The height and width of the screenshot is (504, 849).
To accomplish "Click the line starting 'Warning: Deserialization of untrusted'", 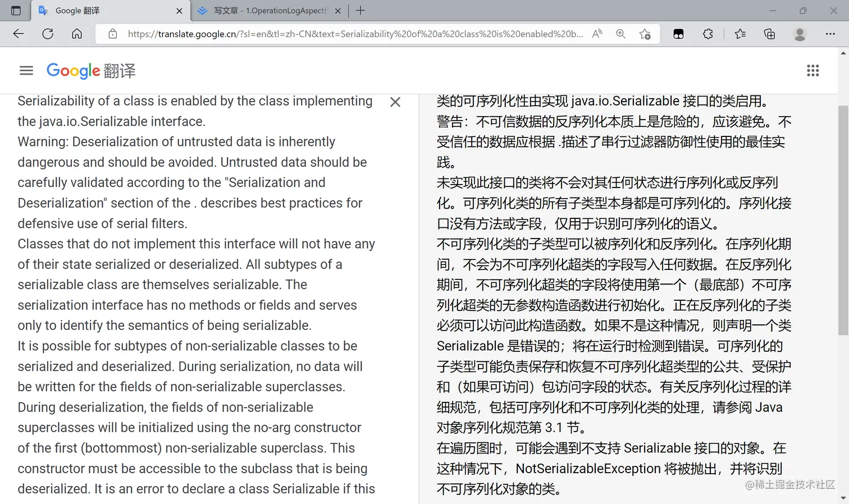I will click(x=176, y=142).
